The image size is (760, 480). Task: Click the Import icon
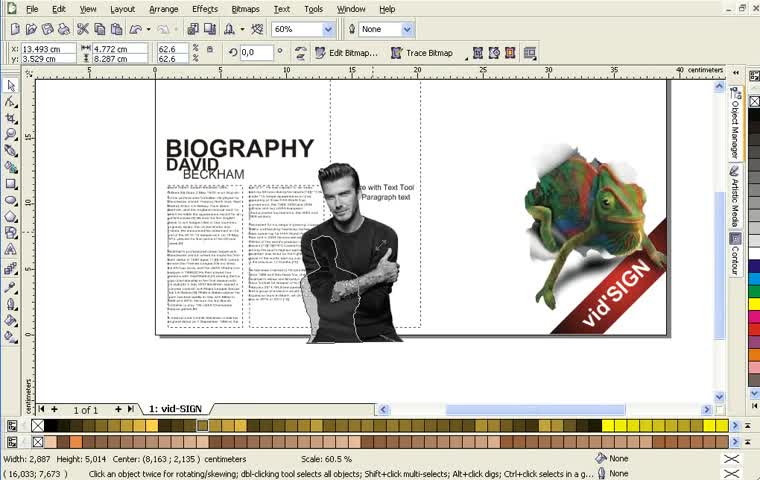coord(193,29)
